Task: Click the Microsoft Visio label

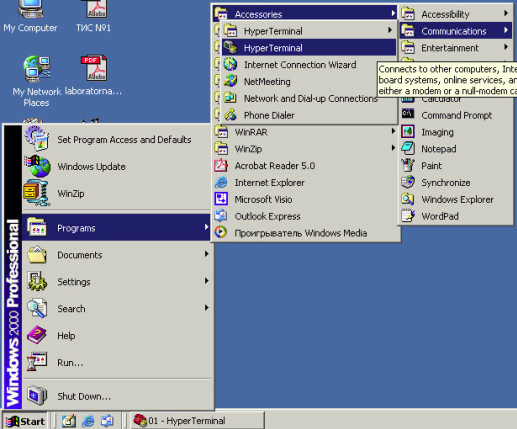Action: point(263,199)
